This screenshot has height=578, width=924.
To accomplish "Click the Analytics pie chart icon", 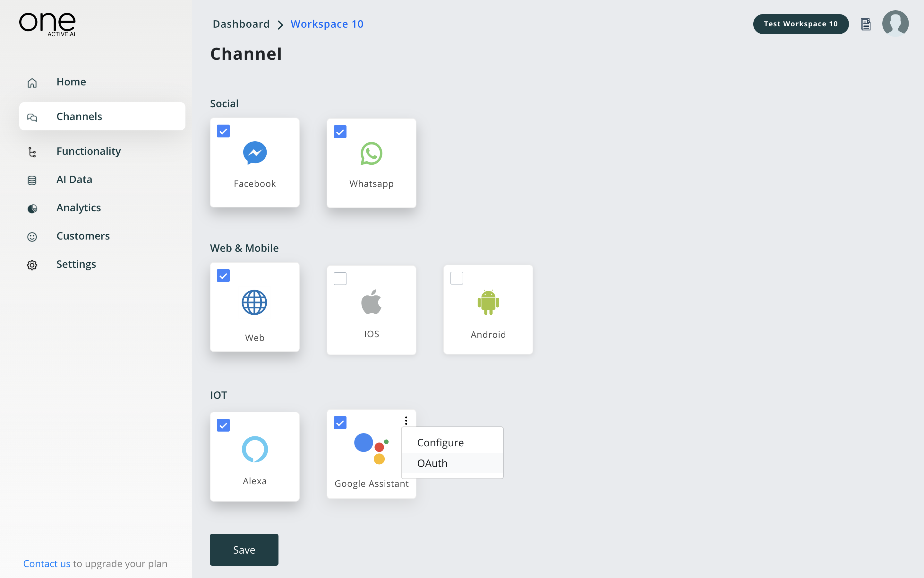I will pyautogui.click(x=32, y=208).
